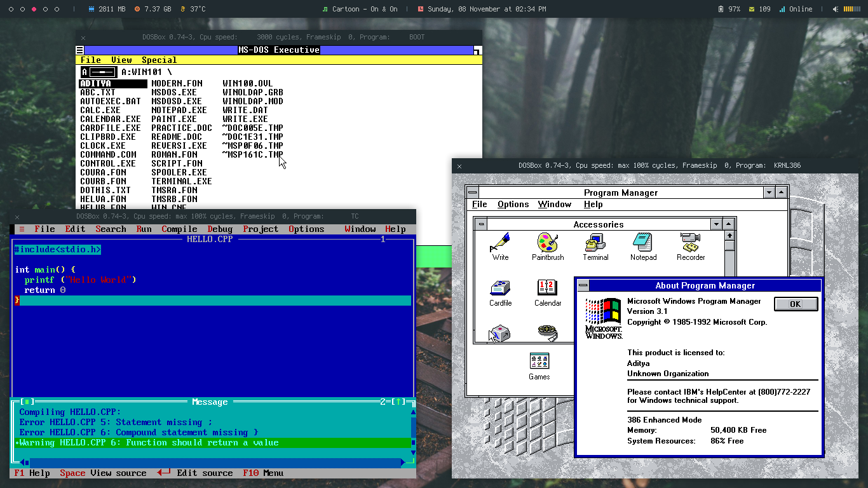Open the Run menu in Turbo C
This screenshot has height=488, width=868.
144,229
